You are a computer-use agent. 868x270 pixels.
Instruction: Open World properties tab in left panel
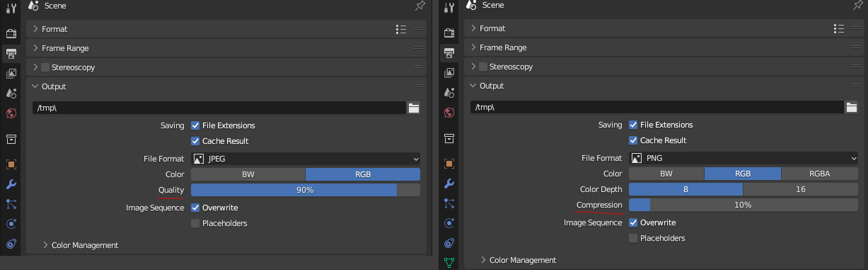11,113
